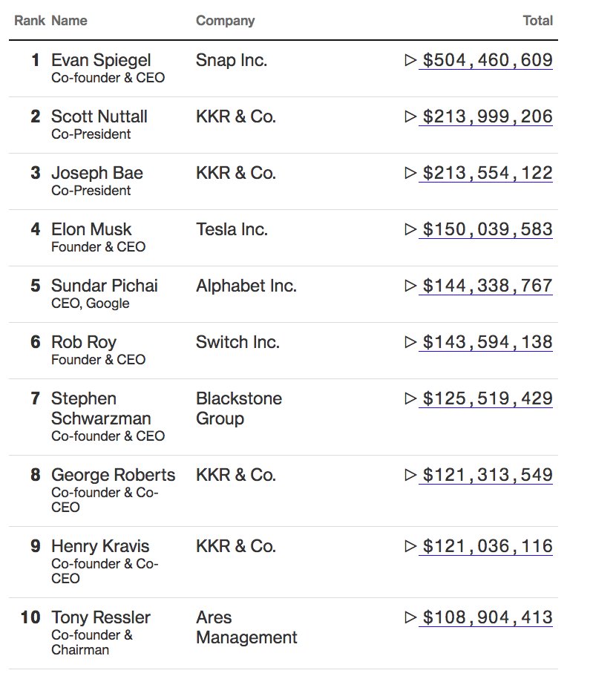This screenshot has height=676, width=616.
Task: Expand the triangle for Tony Ressler's total
Action: pos(410,617)
